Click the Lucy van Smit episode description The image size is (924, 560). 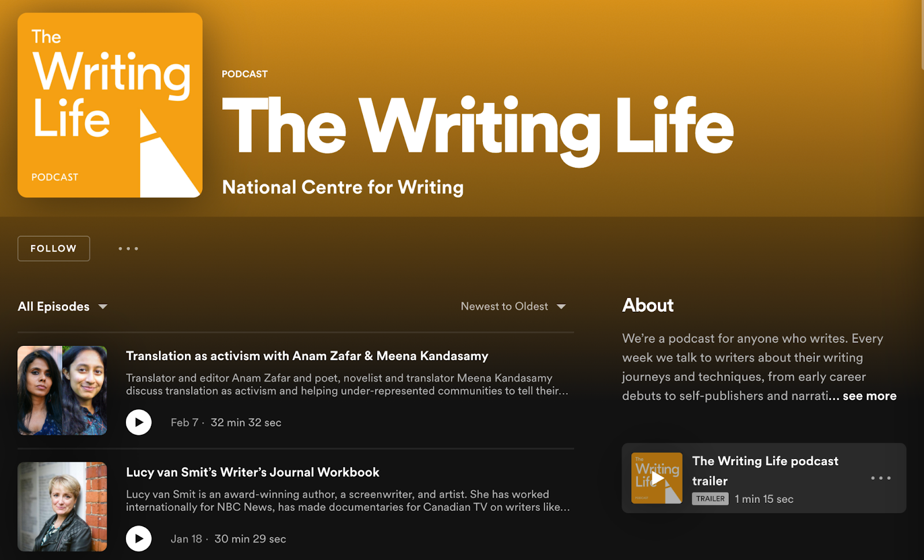coord(348,501)
